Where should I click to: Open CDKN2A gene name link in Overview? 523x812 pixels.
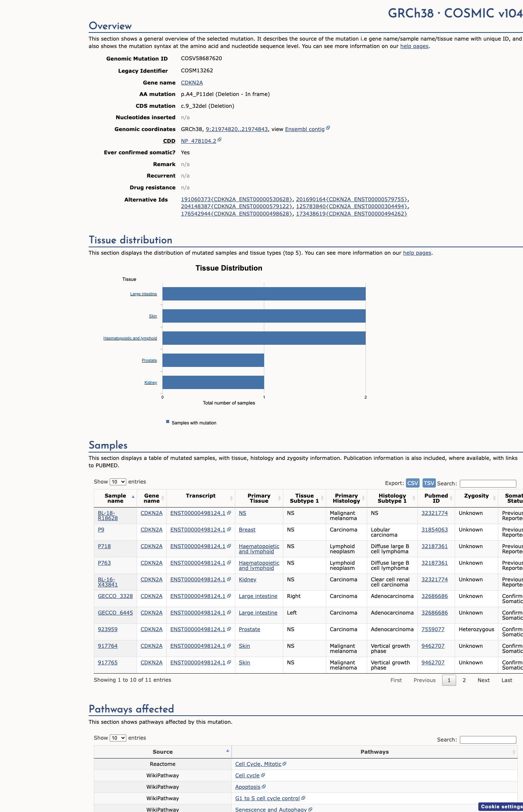(x=192, y=83)
